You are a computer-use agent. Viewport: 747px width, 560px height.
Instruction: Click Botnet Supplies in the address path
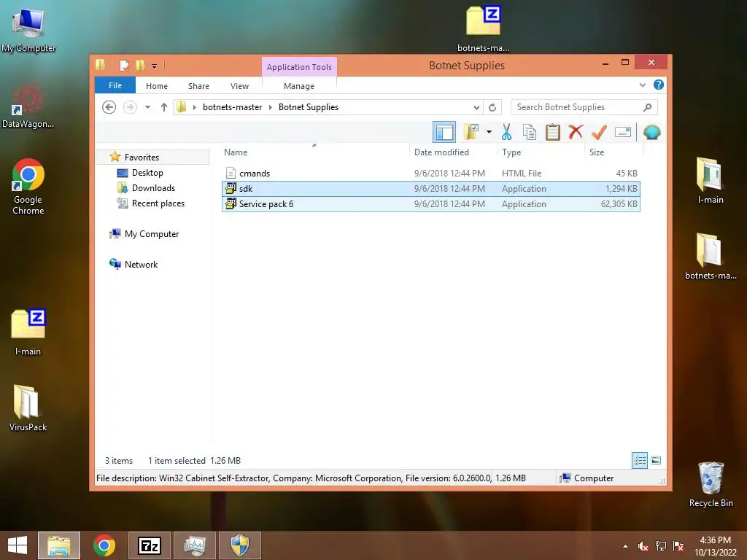pos(309,107)
